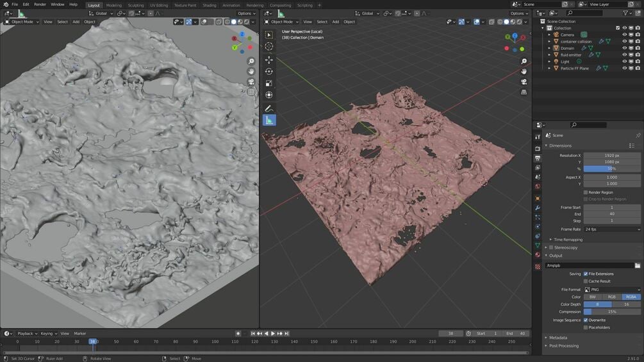Open the Render menu
Viewport: 644px width, 362px height.
(x=40, y=4)
